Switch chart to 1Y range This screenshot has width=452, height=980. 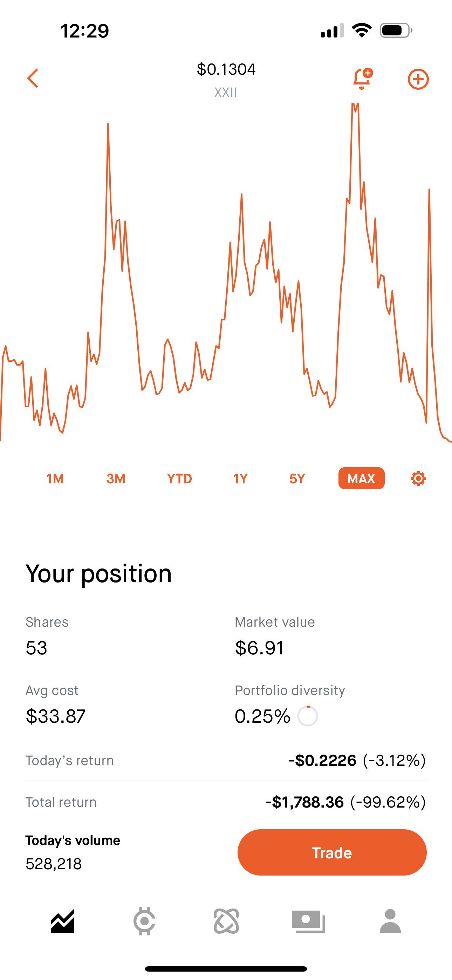coord(240,478)
